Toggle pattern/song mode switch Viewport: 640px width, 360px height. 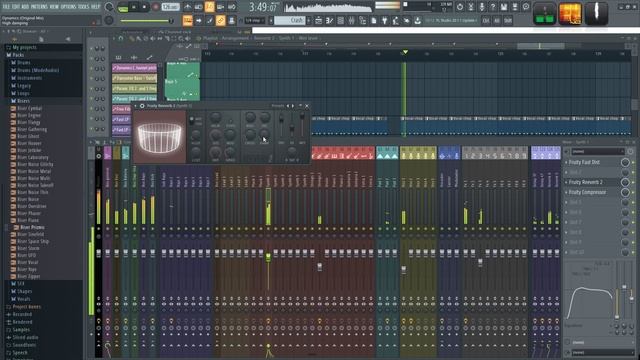[123, 7]
